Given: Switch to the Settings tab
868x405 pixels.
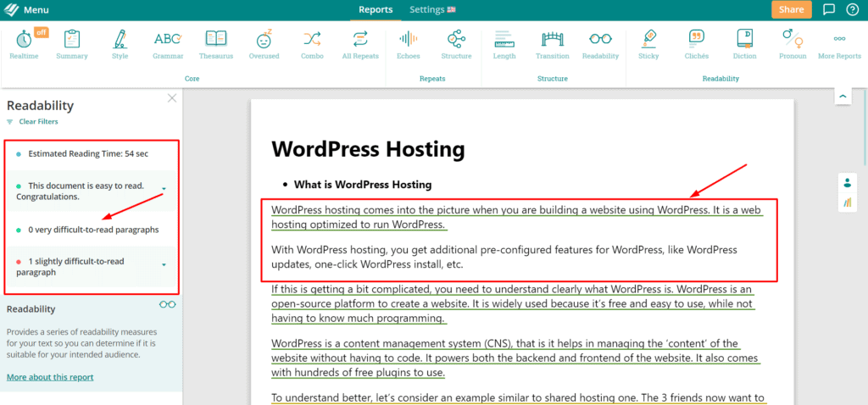Looking at the screenshot, I should pos(431,10).
